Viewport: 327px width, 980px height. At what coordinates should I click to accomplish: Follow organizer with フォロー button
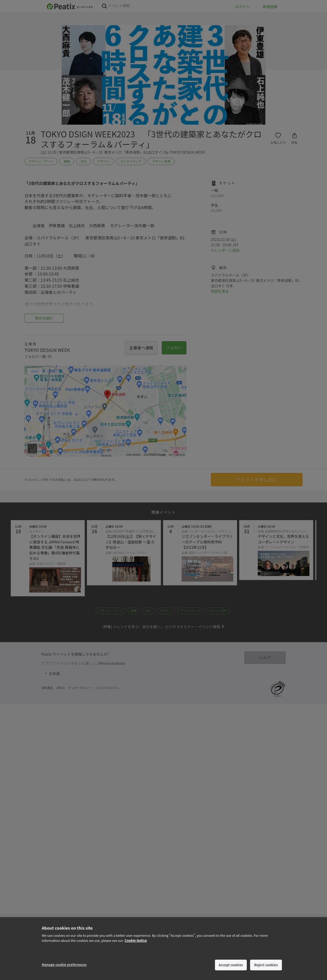[174, 348]
